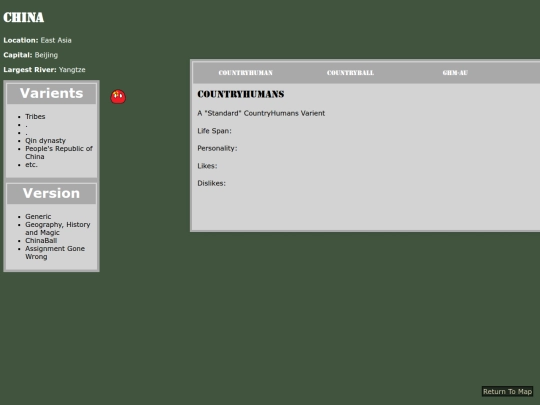Screen dimensions: 540x405
Task: Pick the Generic version
Action: coord(38,216)
